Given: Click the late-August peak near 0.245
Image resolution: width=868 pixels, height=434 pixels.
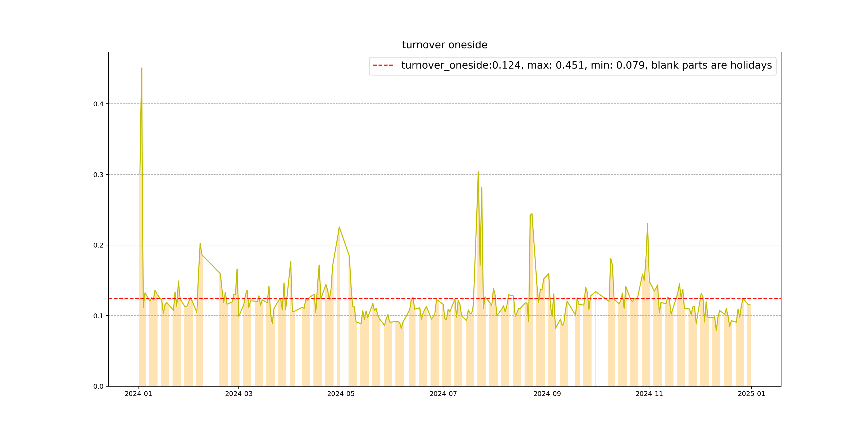Looking at the screenshot, I should tap(532, 214).
